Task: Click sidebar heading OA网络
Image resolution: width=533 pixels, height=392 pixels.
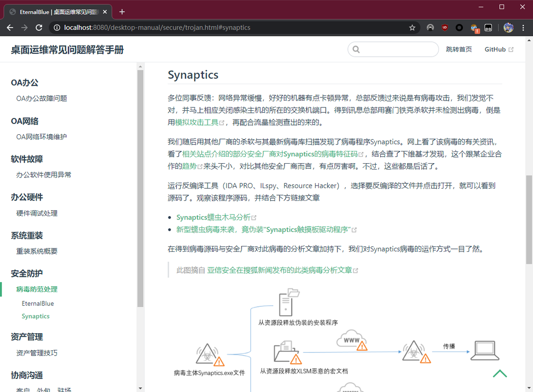Action: (x=24, y=121)
